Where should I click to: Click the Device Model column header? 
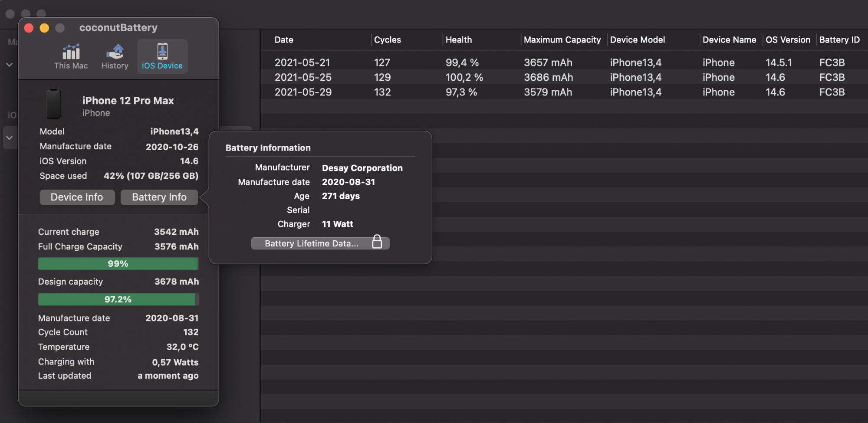[x=638, y=40]
